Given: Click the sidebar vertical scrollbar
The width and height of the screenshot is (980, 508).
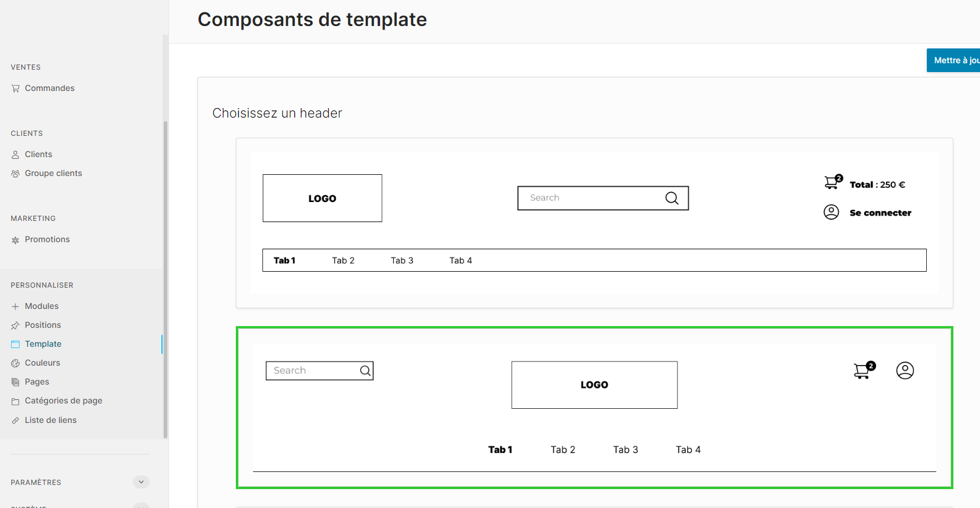Looking at the screenshot, I should click(166, 279).
